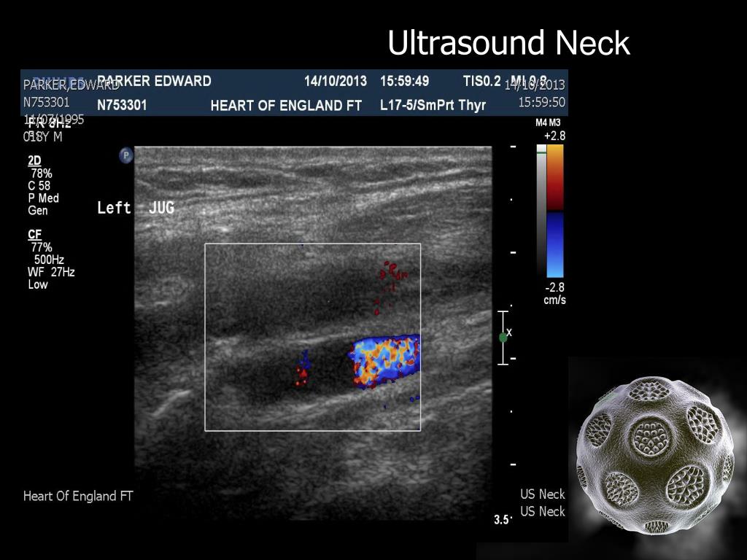Click the "78%" 2D gain value

click(x=42, y=174)
